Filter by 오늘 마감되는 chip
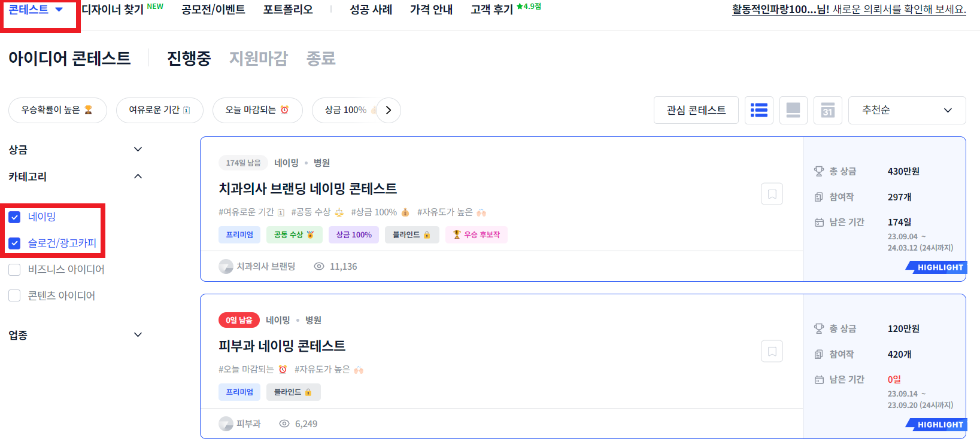The image size is (980, 448). (257, 110)
